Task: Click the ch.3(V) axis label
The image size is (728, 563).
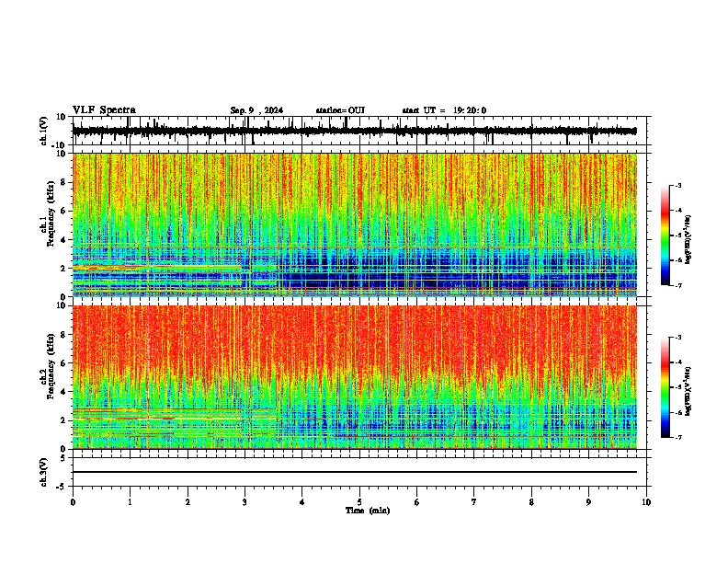Action: click(x=44, y=472)
